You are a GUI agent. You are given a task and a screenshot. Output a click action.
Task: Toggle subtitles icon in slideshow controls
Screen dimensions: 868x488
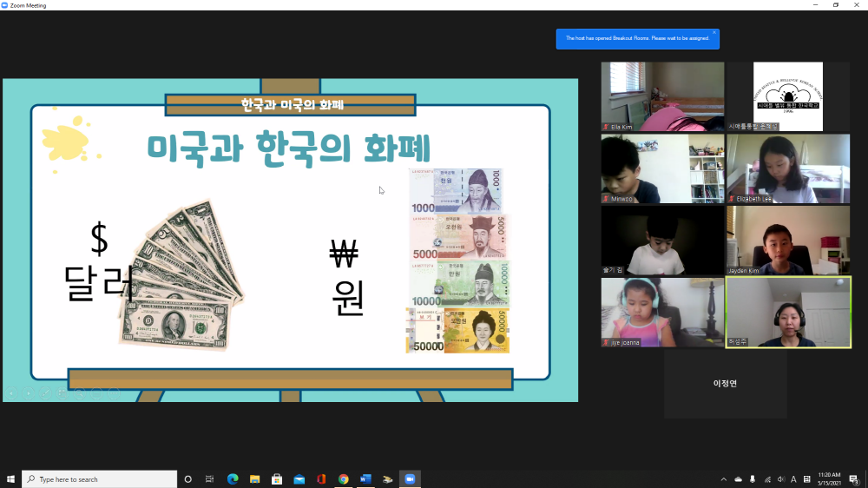pos(96,392)
